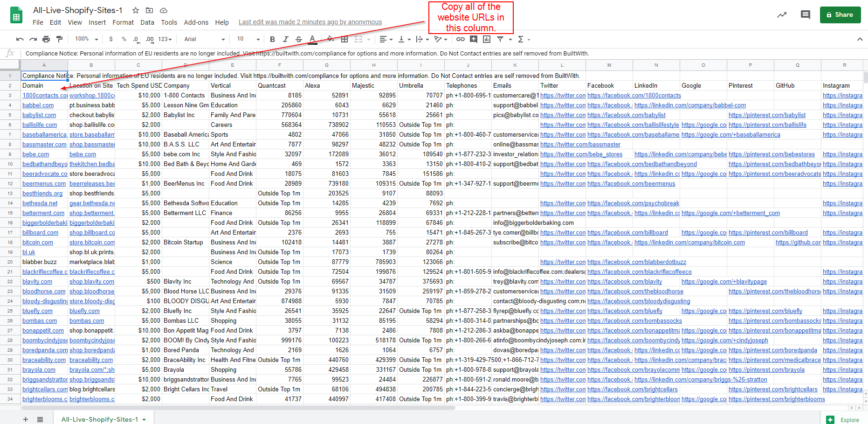Open the Insert menu

97,22
